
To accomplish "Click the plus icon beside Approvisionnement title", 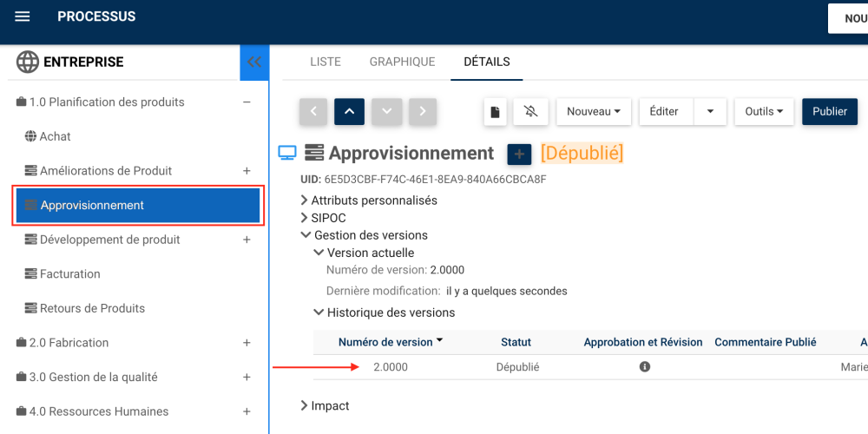I will pyautogui.click(x=518, y=155).
